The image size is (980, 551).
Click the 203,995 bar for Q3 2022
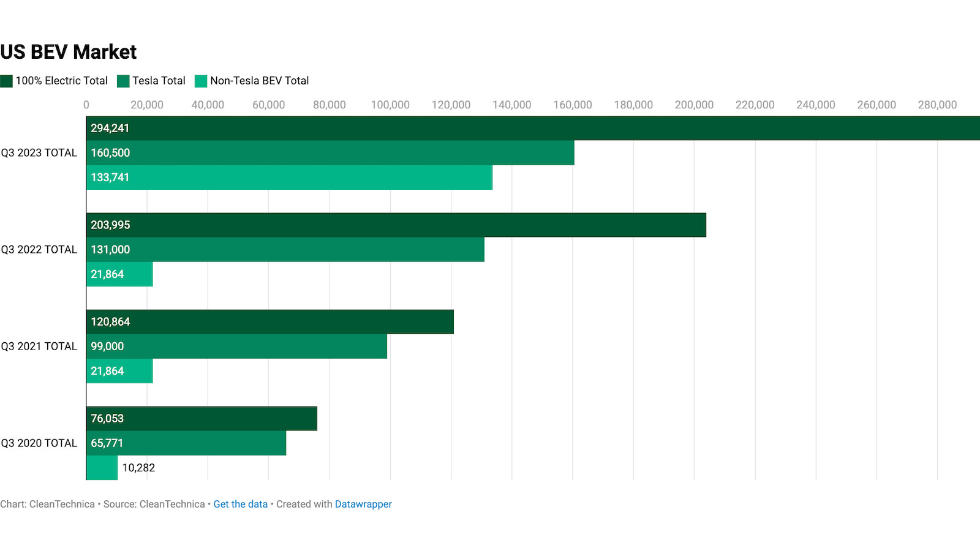[396, 225]
